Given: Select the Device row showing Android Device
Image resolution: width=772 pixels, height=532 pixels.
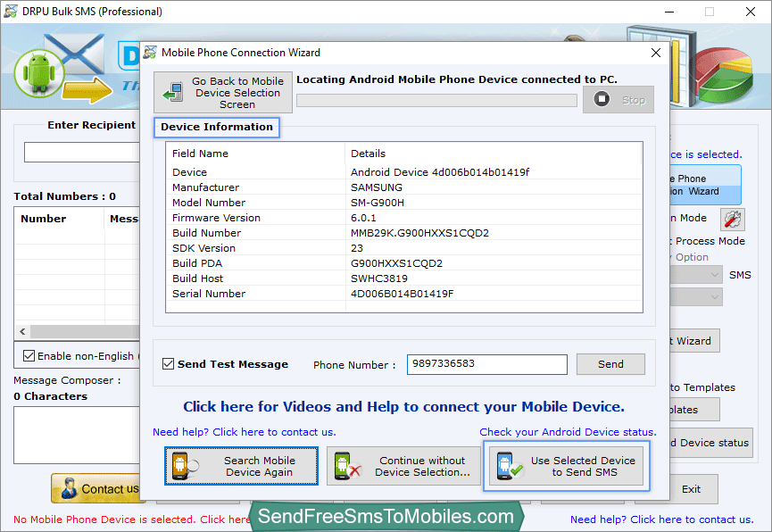Looking at the screenshot, I should (403, 172).
